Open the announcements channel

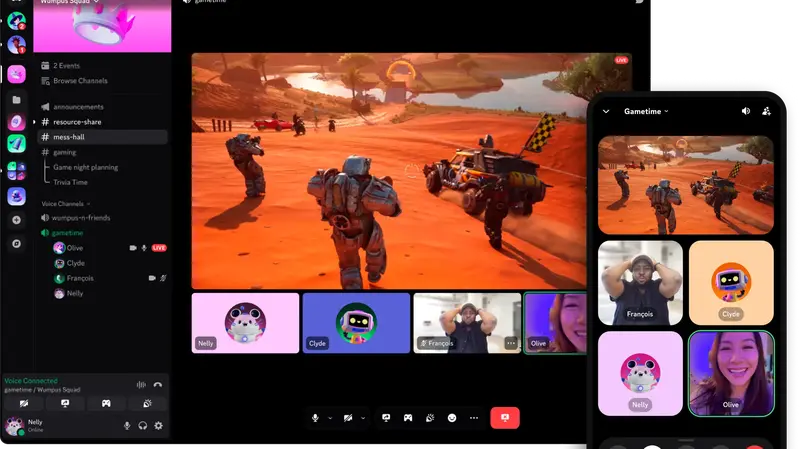point(72,107)
